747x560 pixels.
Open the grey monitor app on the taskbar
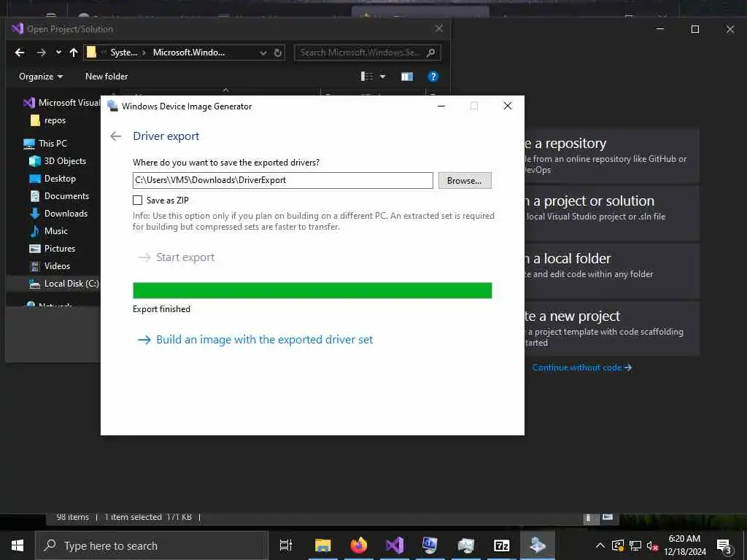click(x=465, y=545)
